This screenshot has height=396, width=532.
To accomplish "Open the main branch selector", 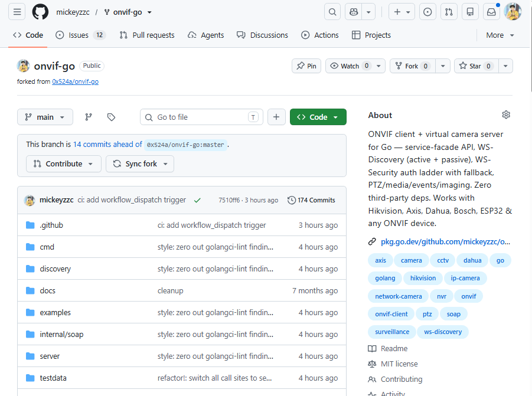I will click(45, 117).
